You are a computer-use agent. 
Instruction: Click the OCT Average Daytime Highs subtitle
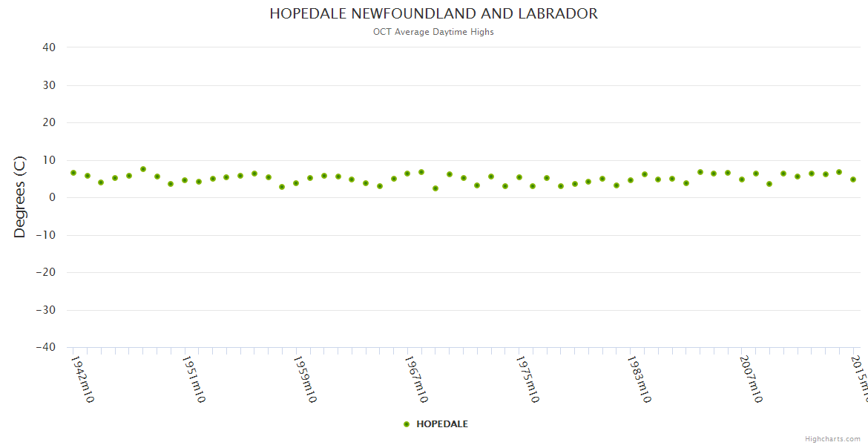[x=433, y=32]
